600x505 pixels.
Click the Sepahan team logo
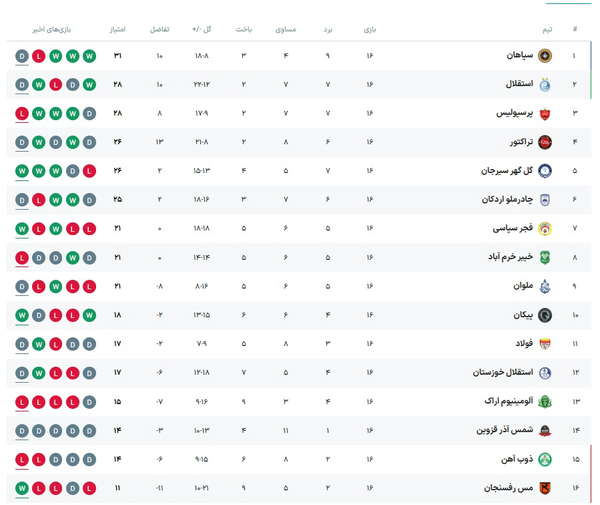(x=545, y=56)
